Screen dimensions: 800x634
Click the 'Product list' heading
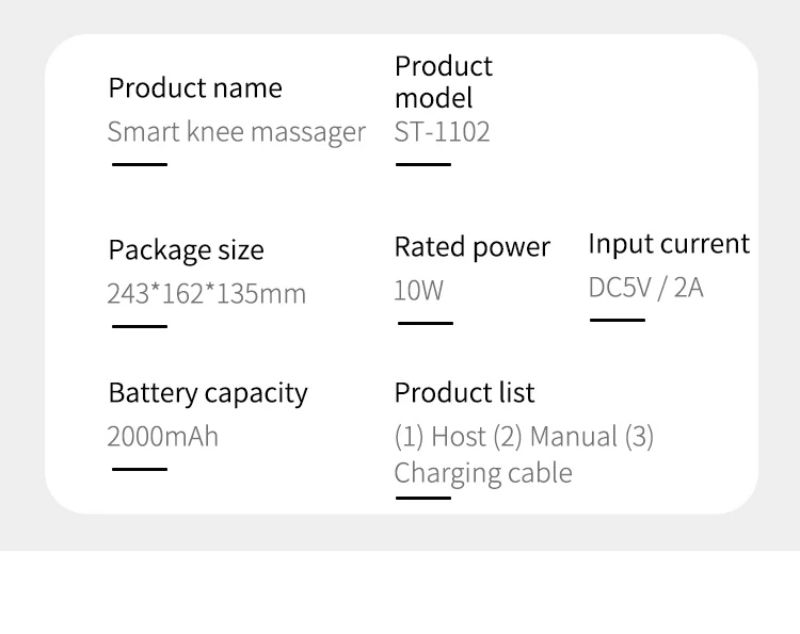(x=464, y=393)
